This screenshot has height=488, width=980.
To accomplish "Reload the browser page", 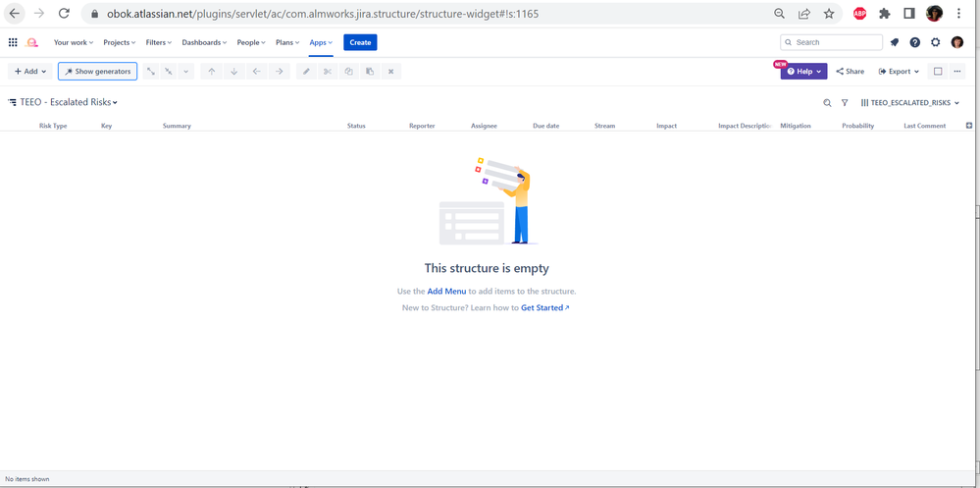I will click(x=63, y=13).
